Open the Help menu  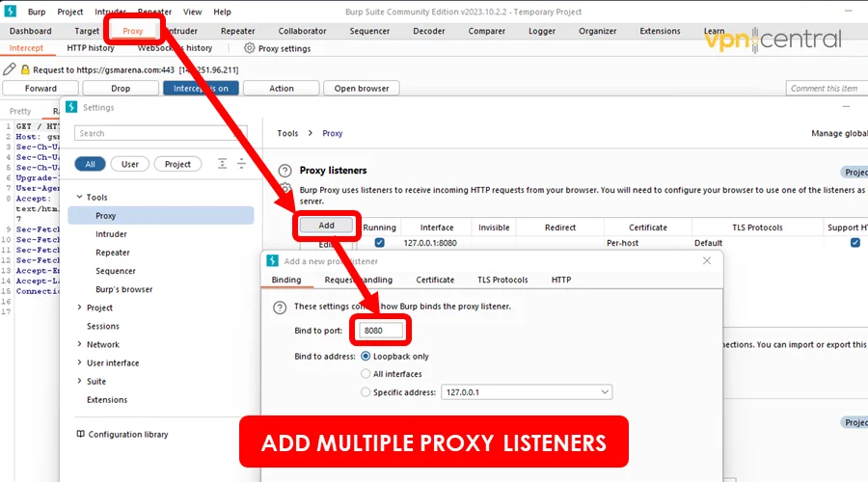223,12
